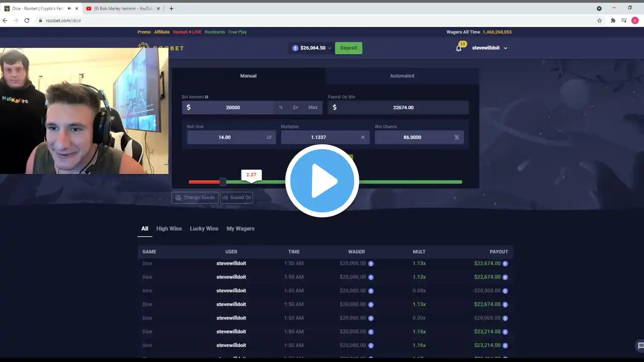Open a new browser tab

(171, 9)
